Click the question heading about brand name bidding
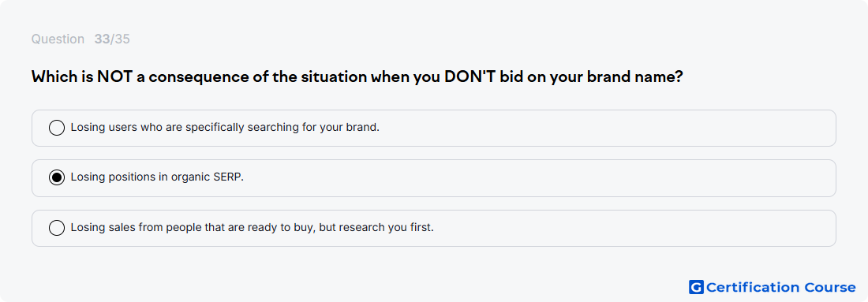 click(x=357, y=77)
